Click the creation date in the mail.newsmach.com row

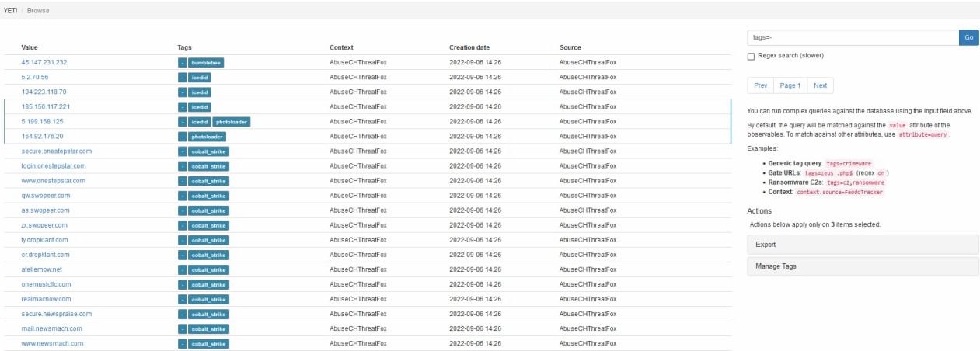click(475, 328)
